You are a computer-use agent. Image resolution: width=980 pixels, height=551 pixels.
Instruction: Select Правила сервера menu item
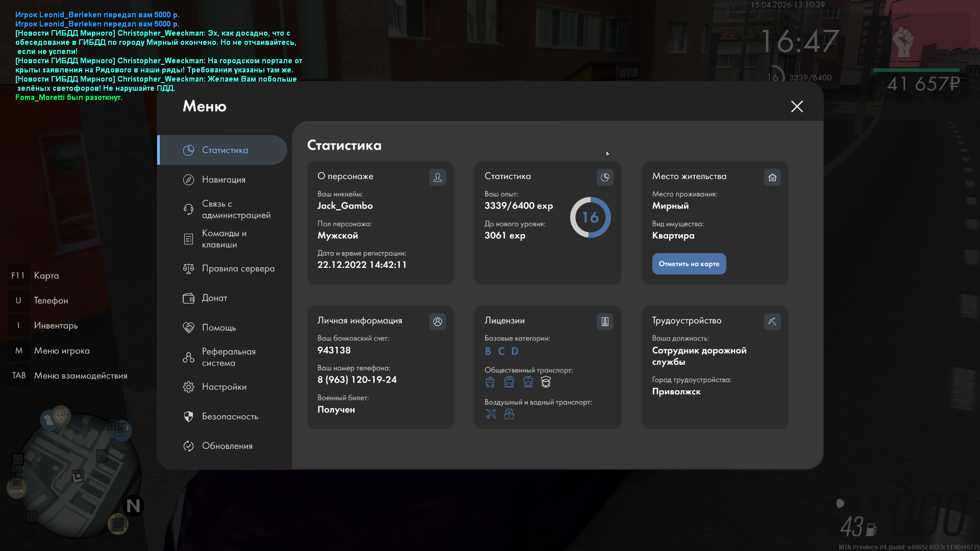coord(238,268)
